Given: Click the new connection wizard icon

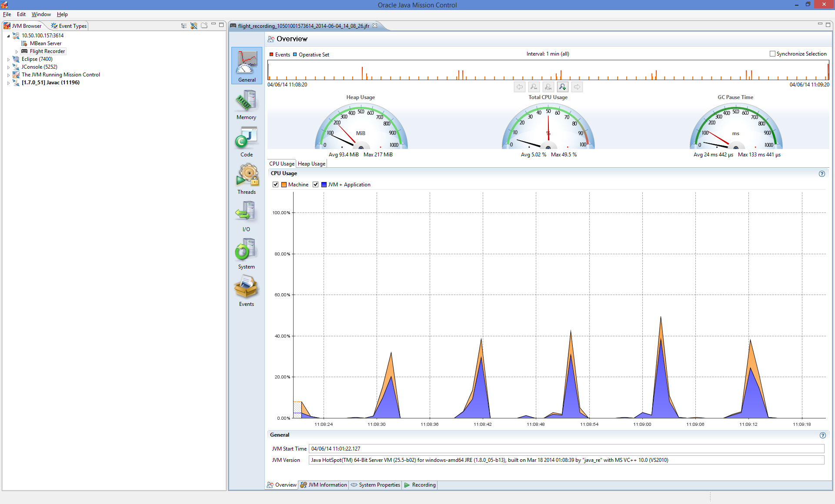Looking at the screenshot, I should (x=194, y=26).
